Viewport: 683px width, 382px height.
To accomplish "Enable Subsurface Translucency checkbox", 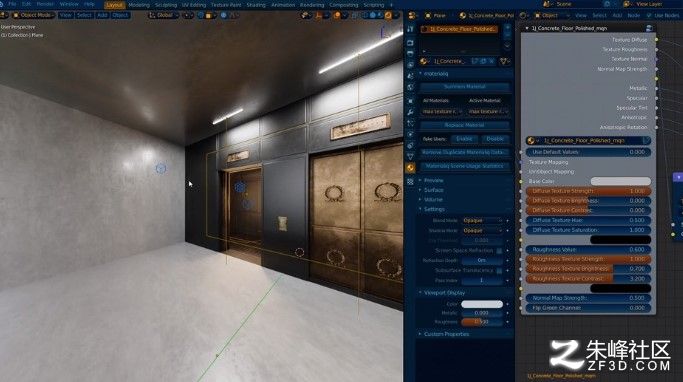I will point(499,270).
